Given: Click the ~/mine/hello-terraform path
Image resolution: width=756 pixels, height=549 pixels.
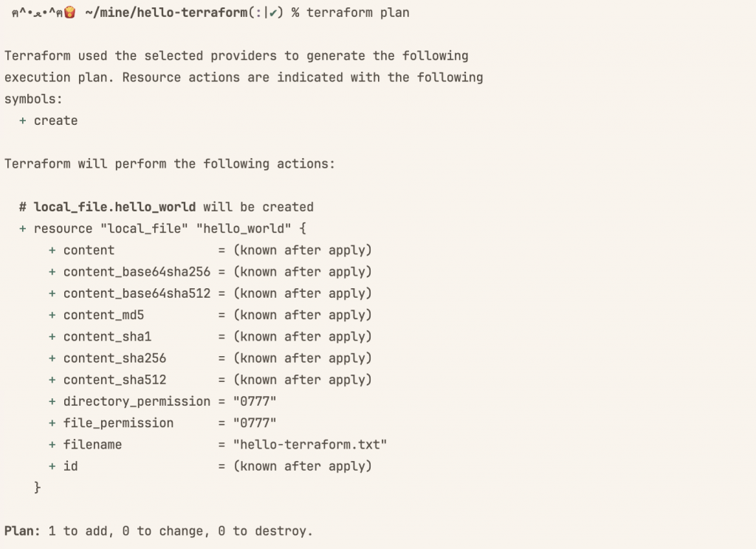Looking at the screenshot, I should [166, 13].
